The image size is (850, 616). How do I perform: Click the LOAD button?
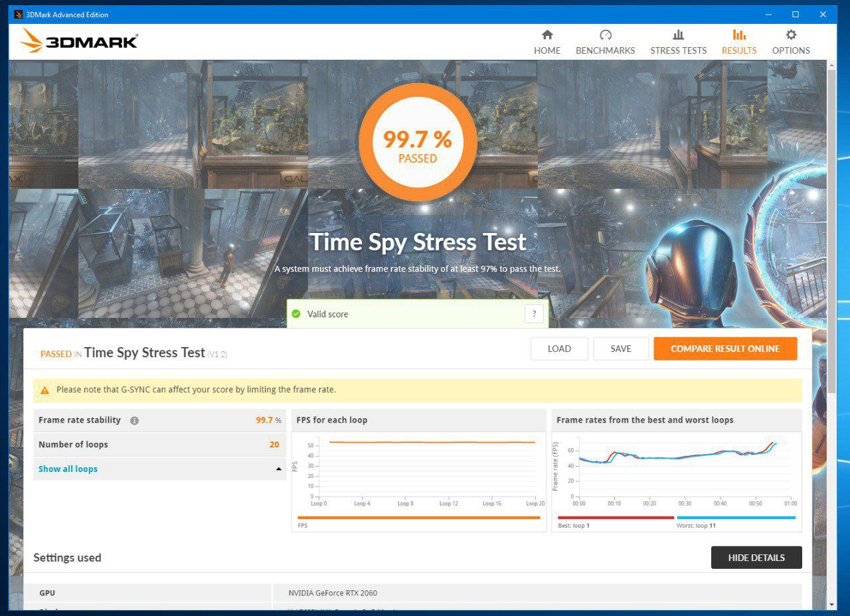point(559,348)
